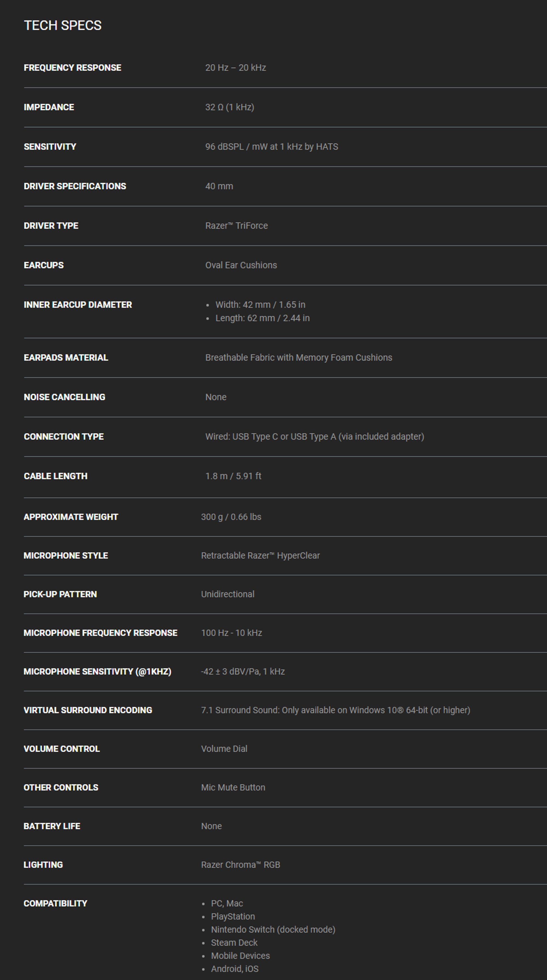
Task: Click the 'INNER EARCUP DIAMETER' label
Action: (x=78, y=305)
